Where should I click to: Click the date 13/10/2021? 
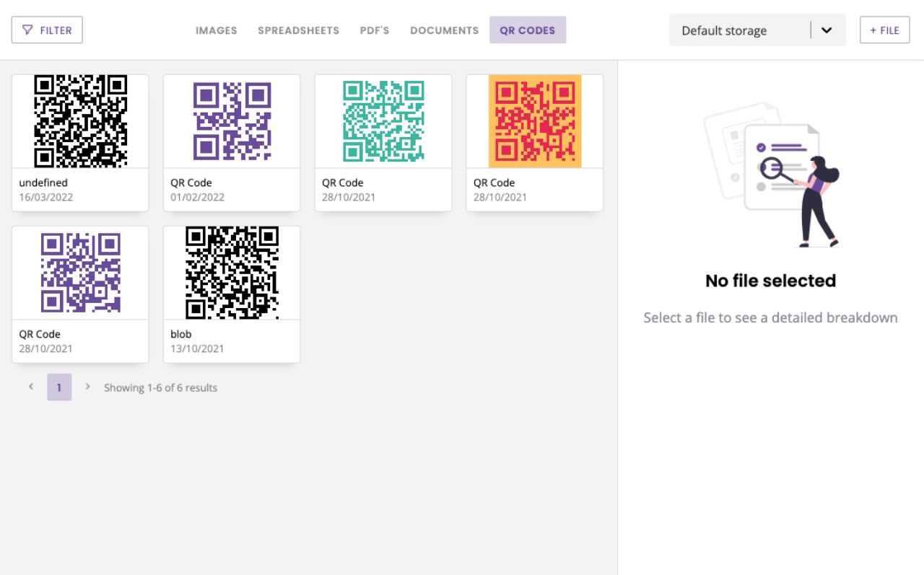point(198,348)
